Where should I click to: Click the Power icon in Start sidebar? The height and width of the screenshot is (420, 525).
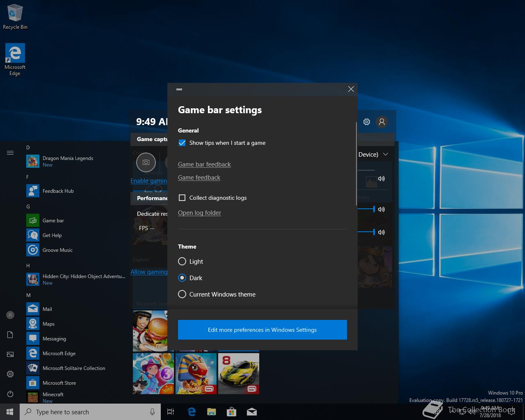tap(10, 394)
